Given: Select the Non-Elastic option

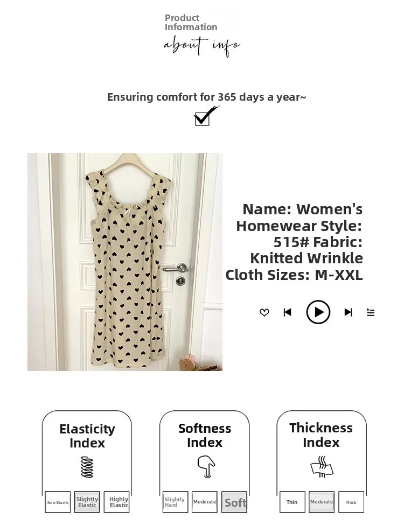Looking at the screenshot, I should click(58, 502).
